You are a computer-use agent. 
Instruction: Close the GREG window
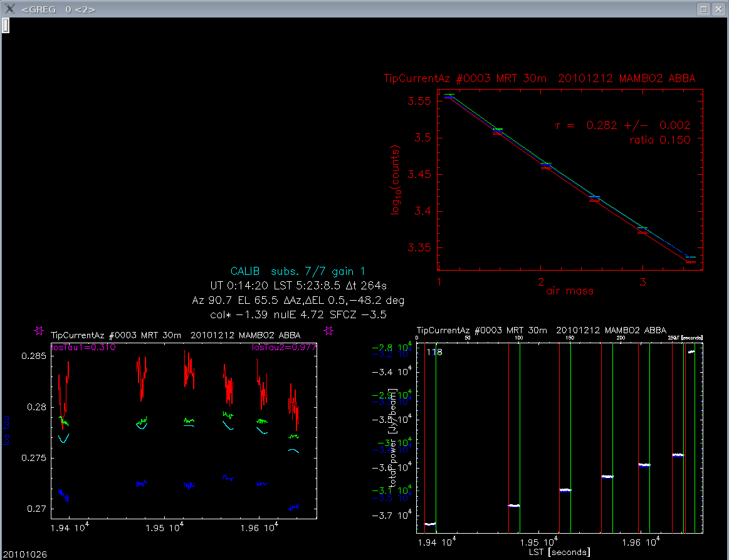click(718, 9)
